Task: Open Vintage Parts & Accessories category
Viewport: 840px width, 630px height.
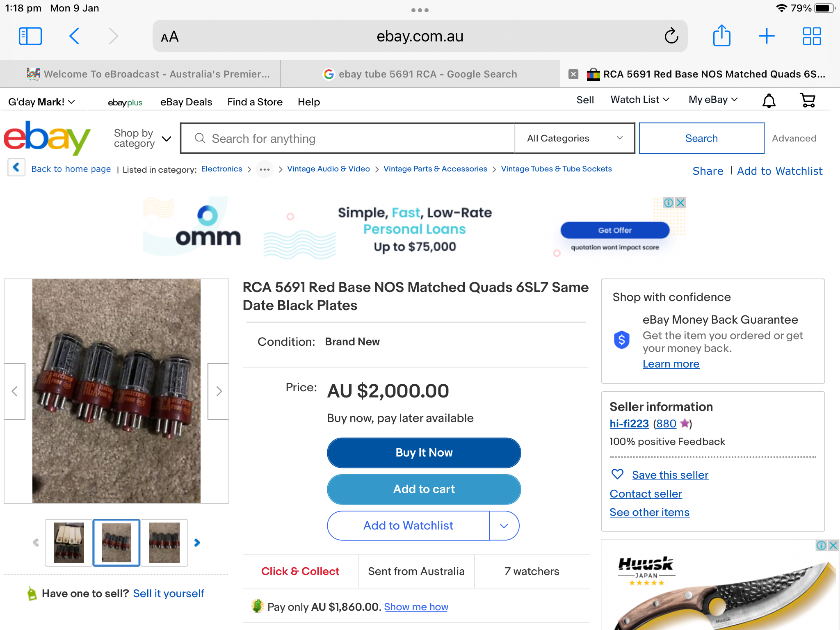Action: click(435, 169)
